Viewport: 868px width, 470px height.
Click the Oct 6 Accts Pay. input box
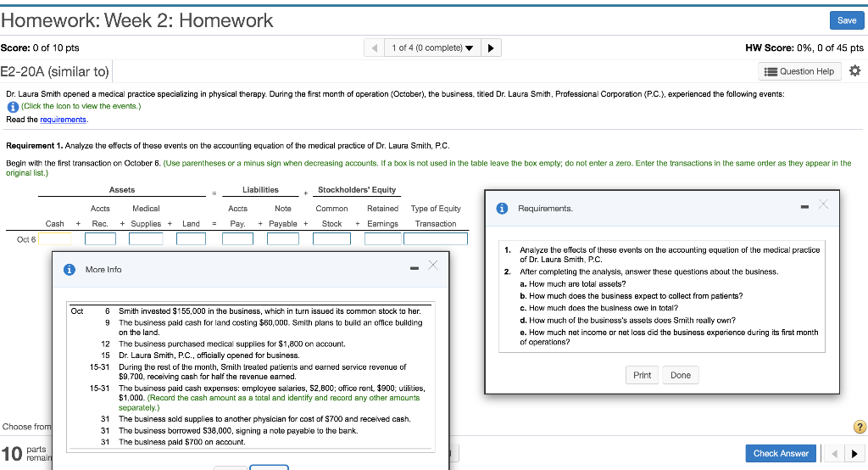(x=237, y=239)
